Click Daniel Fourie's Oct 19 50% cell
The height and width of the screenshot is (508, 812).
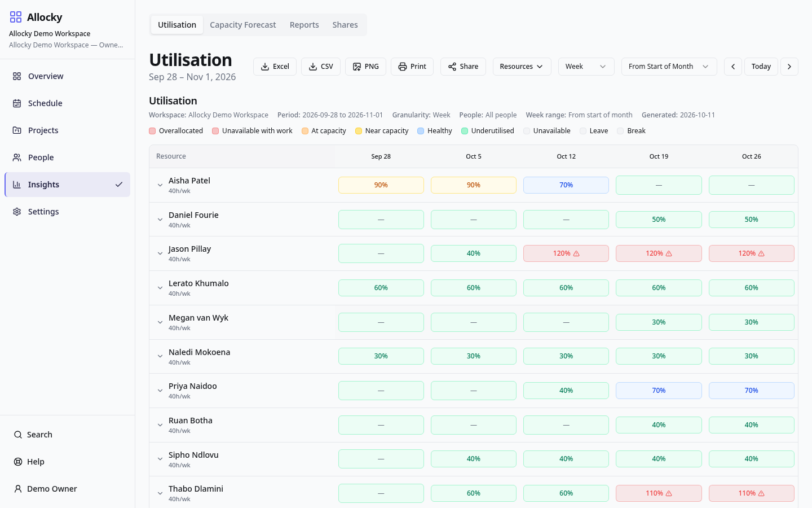click(x=659, y=220)
